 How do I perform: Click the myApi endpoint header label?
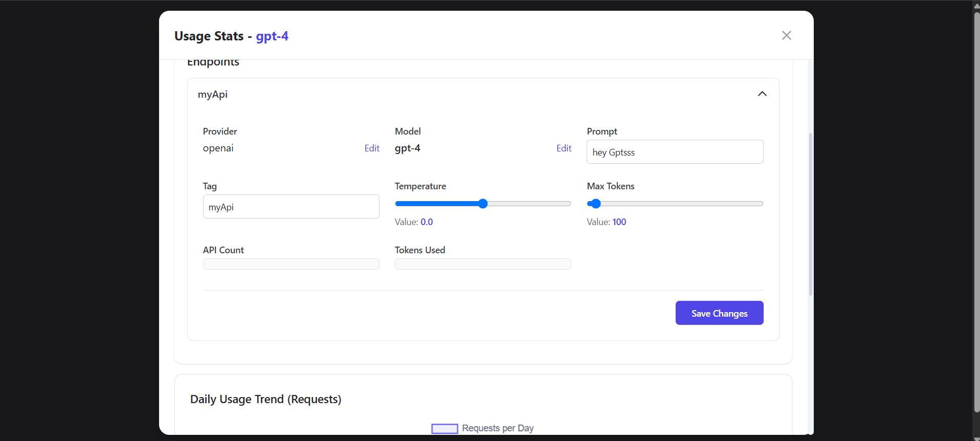click(x=213, y=95)
